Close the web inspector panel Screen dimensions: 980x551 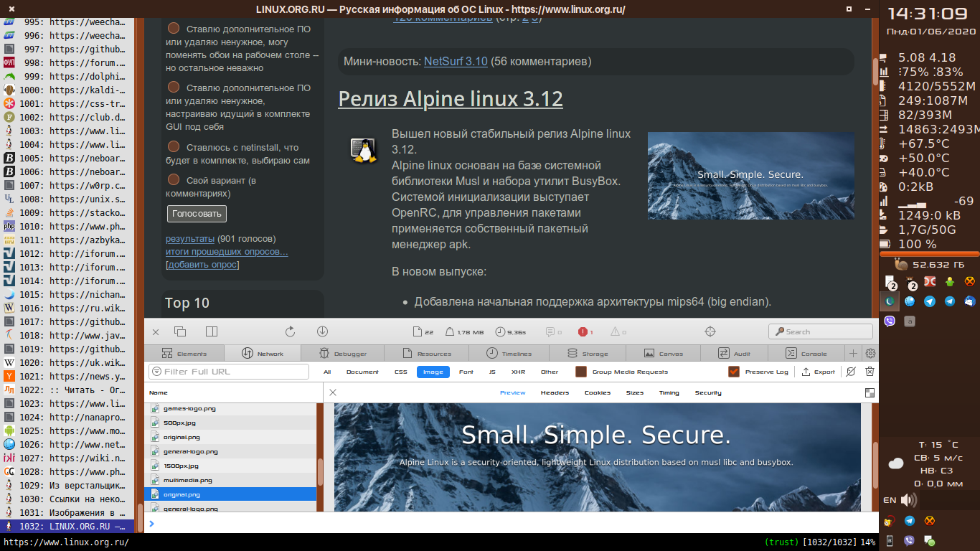tap(156, 331)
